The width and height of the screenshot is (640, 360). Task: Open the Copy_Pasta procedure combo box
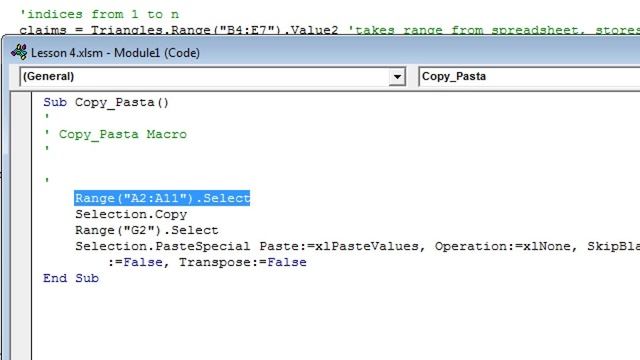529,77
